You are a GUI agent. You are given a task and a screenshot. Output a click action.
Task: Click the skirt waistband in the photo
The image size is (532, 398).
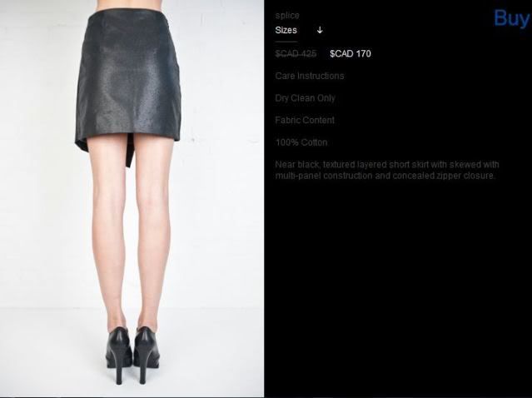[x=125, y=12]
